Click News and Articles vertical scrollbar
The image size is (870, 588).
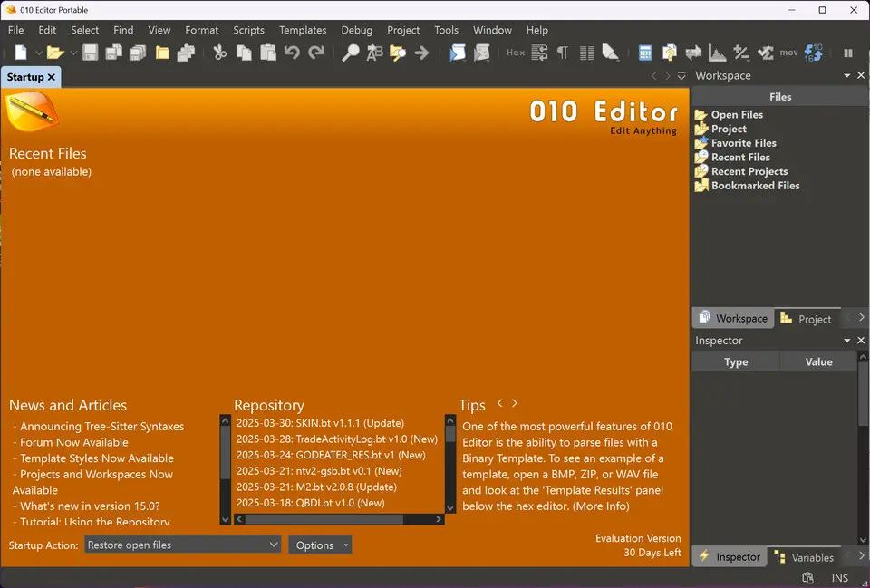click(225, 469)
